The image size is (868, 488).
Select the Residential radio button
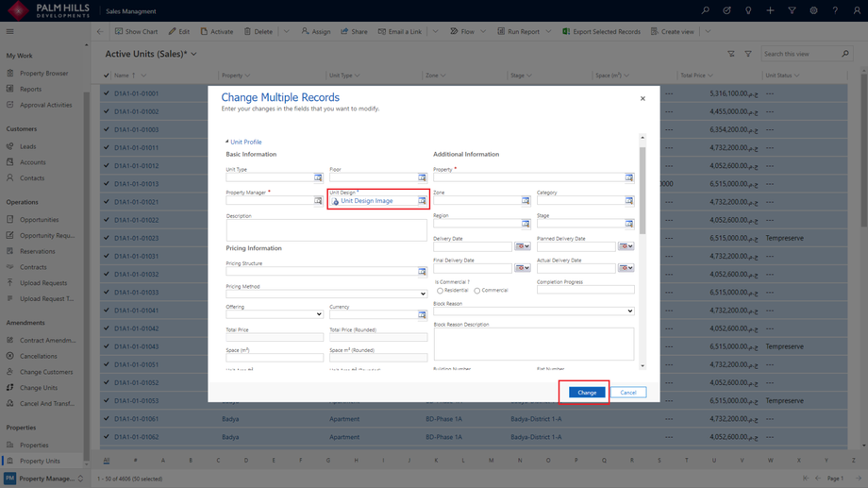(x=440, y=291)
